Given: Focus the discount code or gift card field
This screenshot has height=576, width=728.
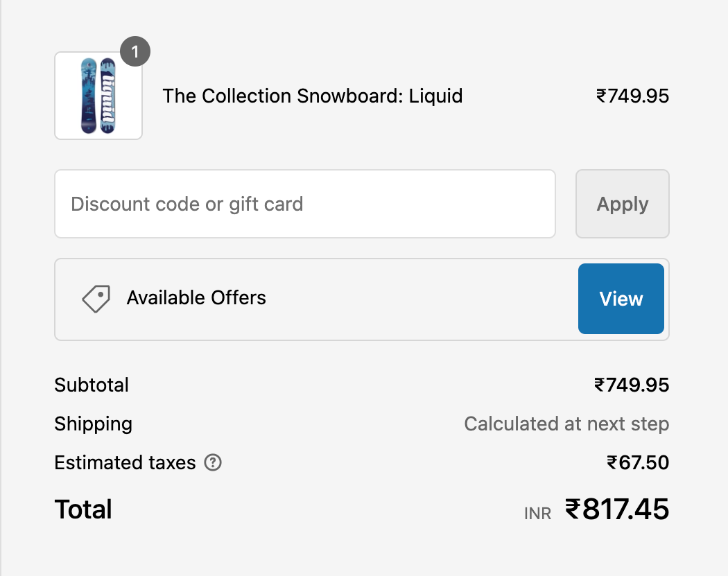Looking at the screenshot, I should pyautogui.click(x=305, y=204).
